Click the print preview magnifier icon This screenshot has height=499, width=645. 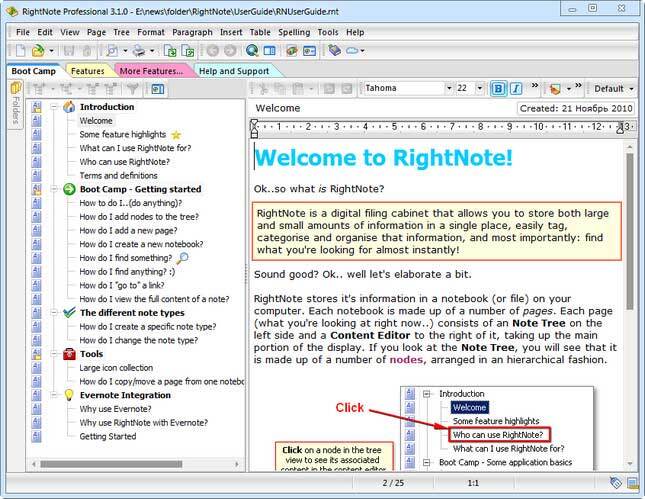[111, 51]
